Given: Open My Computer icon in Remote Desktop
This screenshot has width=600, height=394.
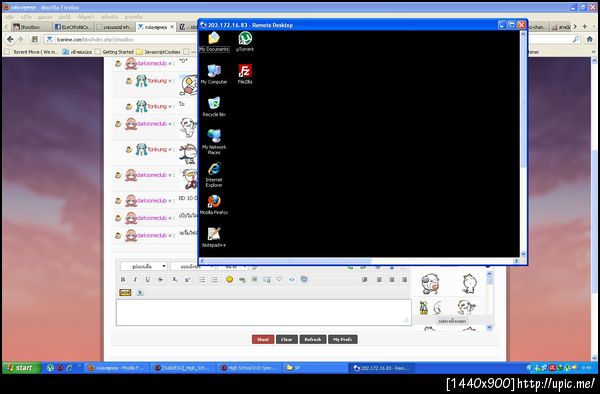Looking at the screenshot, I should pos(214,74).
